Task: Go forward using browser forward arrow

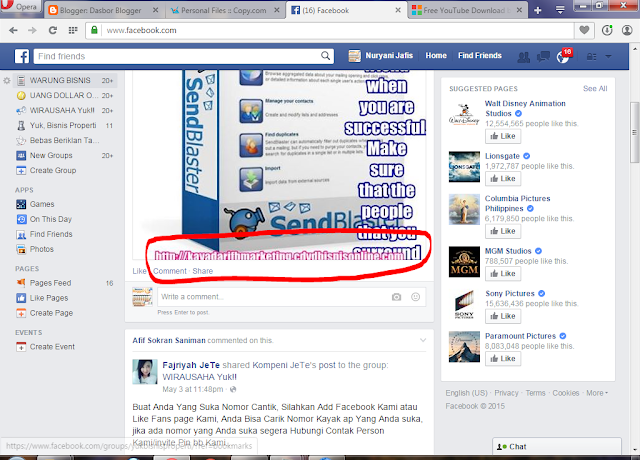Action: (x=32, y=30)
